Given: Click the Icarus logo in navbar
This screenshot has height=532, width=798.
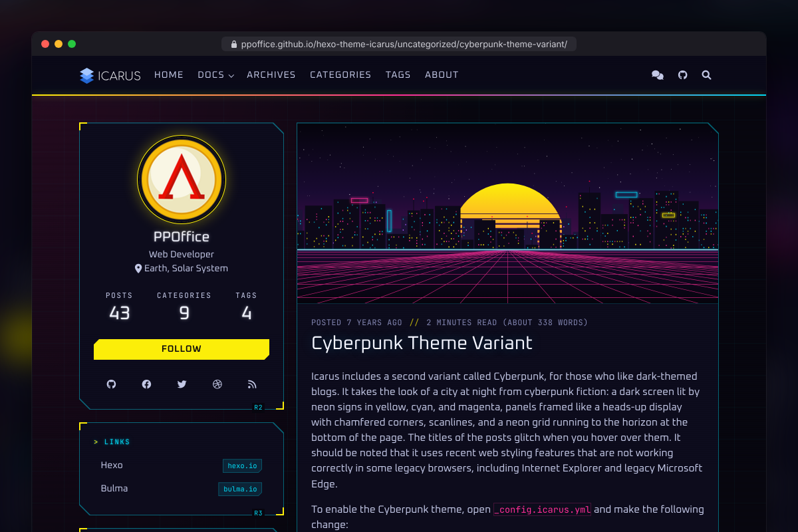Looking at the screenshot, I should pos(110,75).
